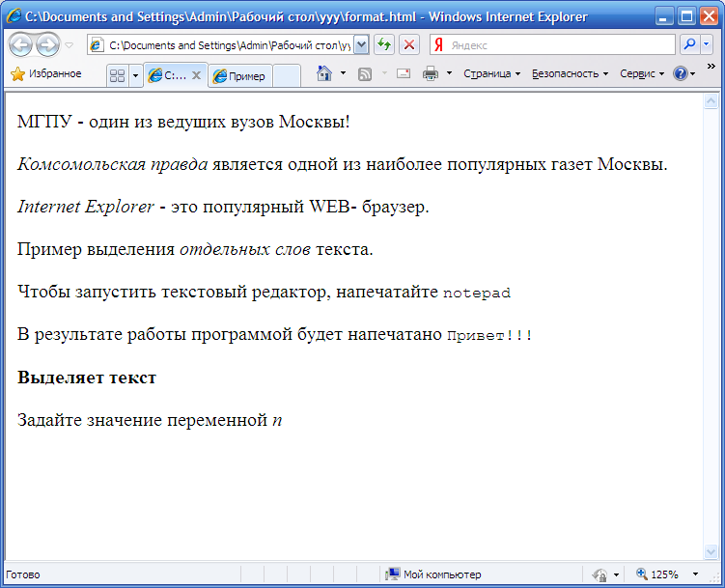725x588 pixels.
Task: Maximize the Internet Explorer window
Action: tap(686, 16)
